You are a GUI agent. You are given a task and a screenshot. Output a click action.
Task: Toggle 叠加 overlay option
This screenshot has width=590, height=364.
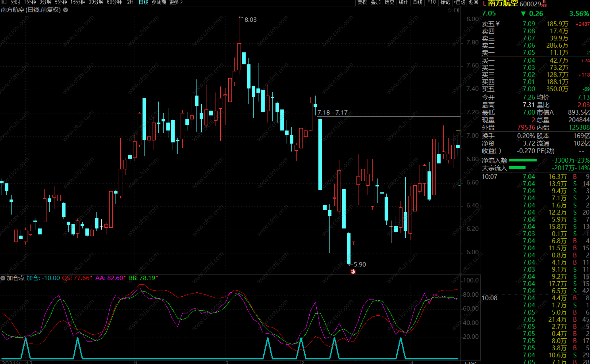click(376, 2)
